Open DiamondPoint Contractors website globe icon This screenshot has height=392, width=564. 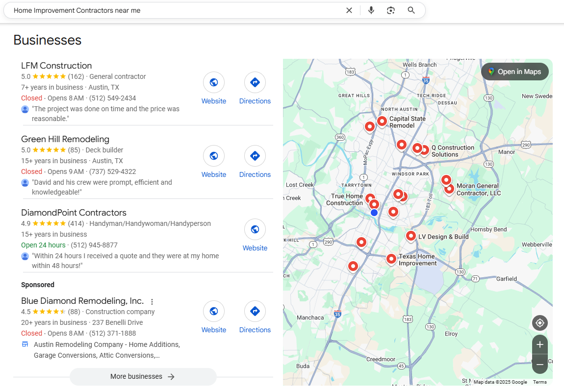point(255,229)
